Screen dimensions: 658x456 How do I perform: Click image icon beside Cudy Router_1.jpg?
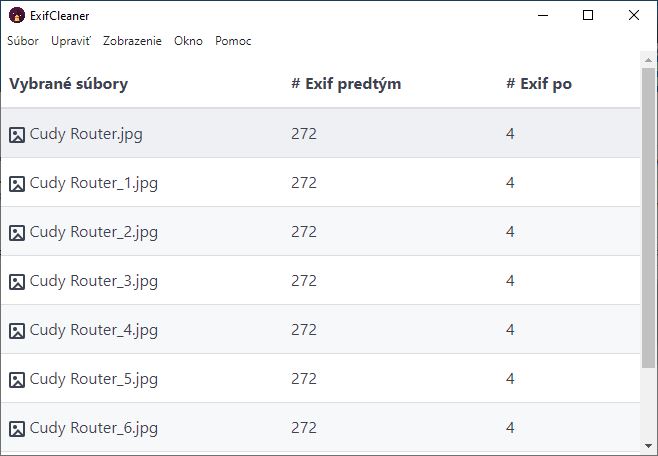click(x=17, y=184)
